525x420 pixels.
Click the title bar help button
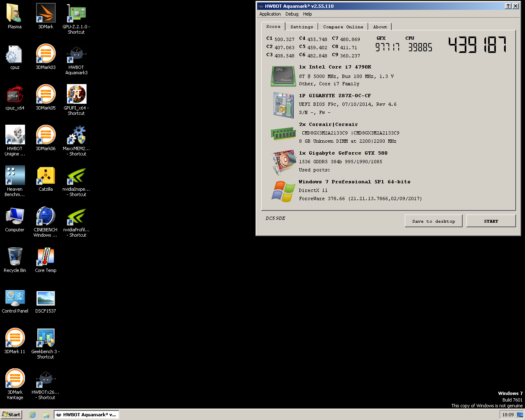click(x=508, y=6)
